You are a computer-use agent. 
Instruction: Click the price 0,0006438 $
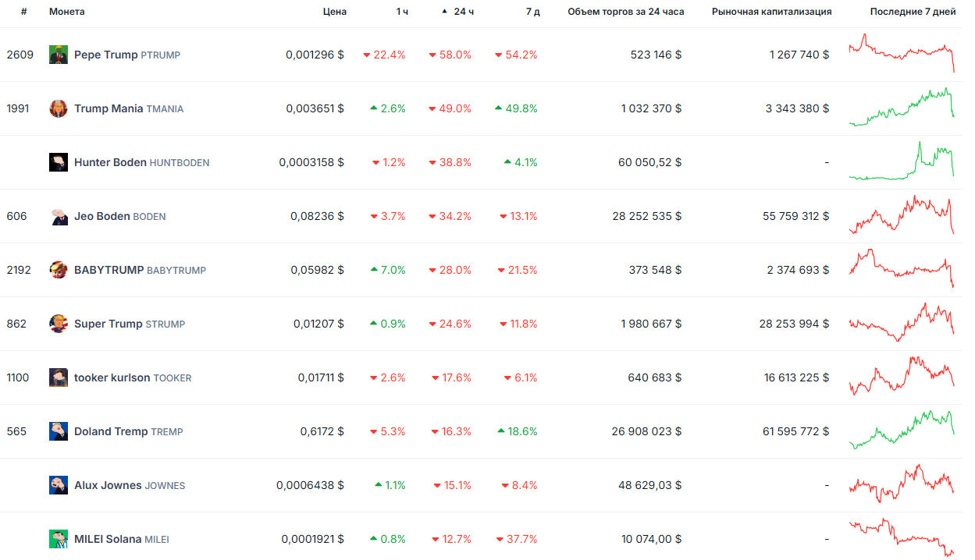click(x=310, y=485)
